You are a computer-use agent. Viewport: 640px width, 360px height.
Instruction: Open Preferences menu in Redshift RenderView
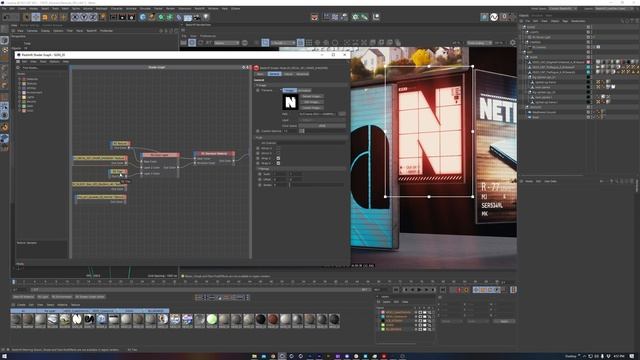click(208, 36)
